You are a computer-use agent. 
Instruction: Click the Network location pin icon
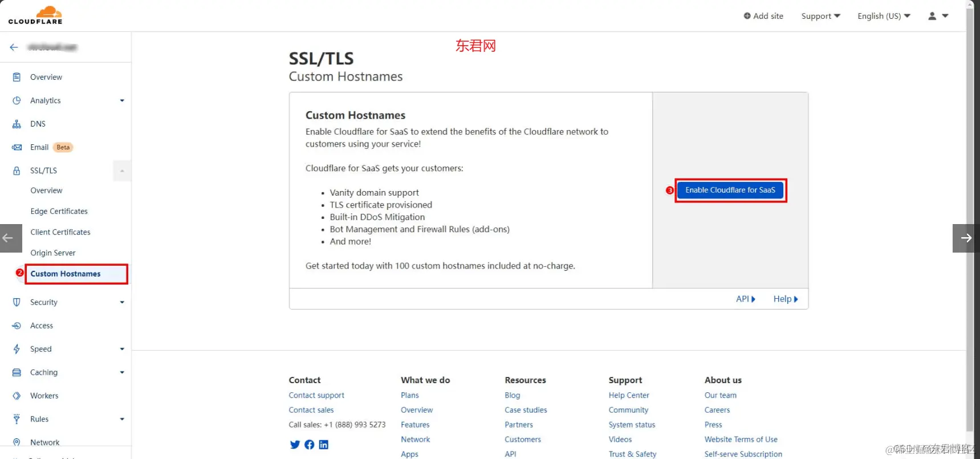[17, 442]
